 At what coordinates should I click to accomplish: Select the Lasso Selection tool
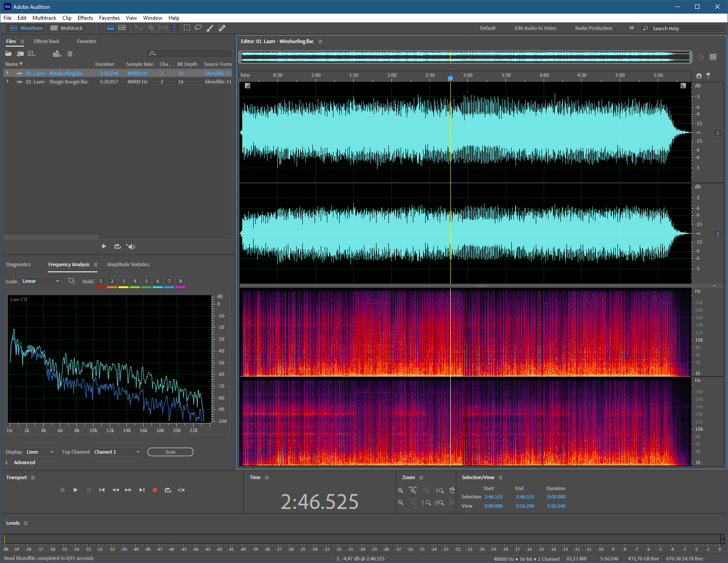tap(198, 28)
